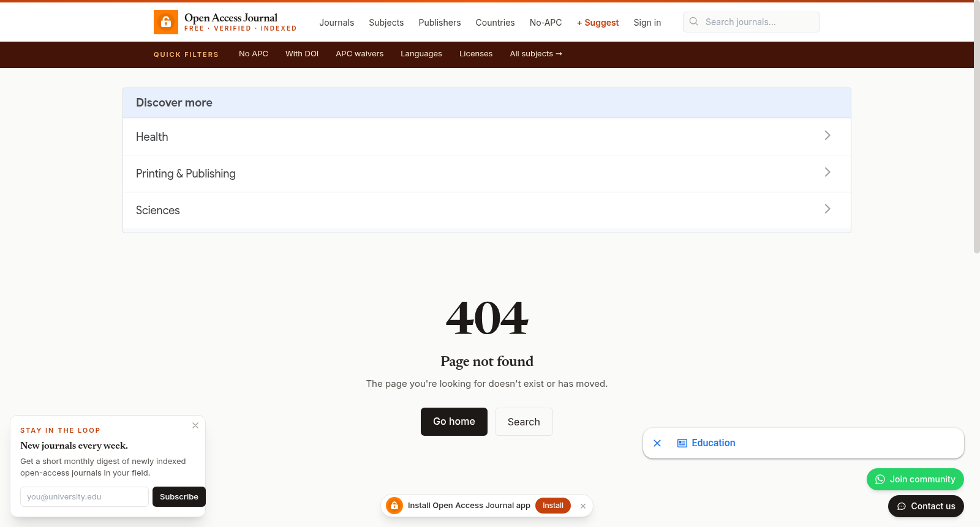
Task: Expand the Sciences row chevron
Action: click(827, 209)
